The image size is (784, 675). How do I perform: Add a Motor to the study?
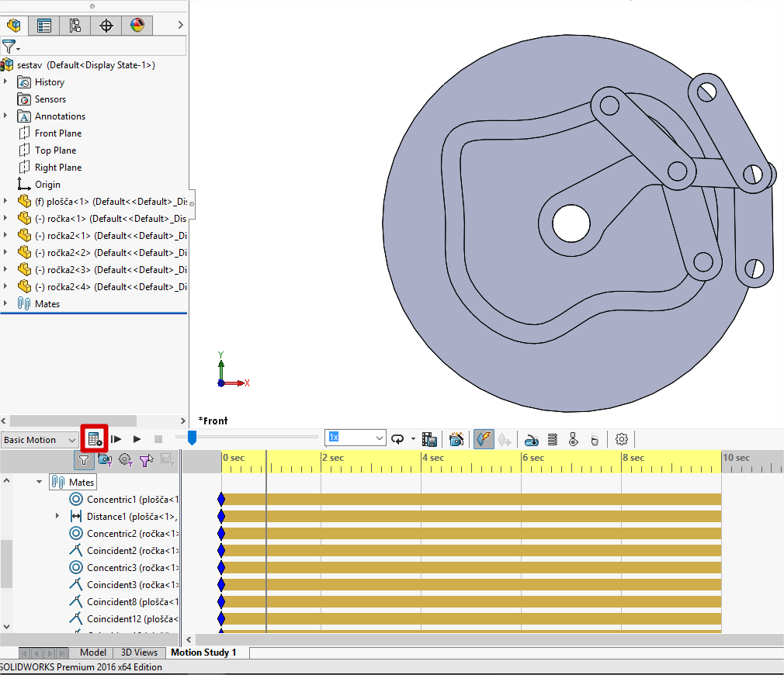(x=532, y=439)
